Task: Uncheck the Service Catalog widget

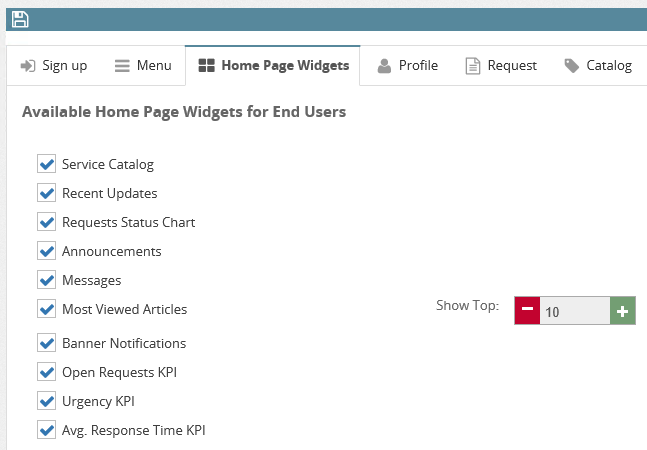Action: pyautogui.click(x=46, y=164)
